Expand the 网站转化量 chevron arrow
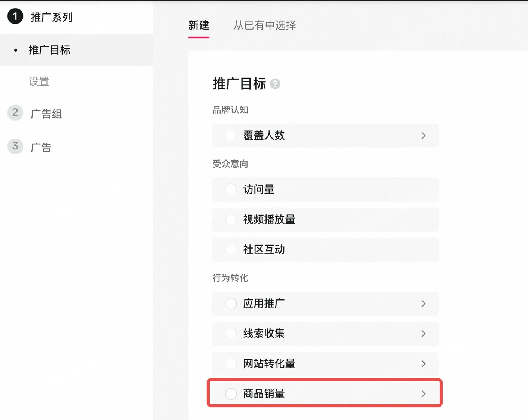This screenshot has width=528, height=420. click(424, 364)
